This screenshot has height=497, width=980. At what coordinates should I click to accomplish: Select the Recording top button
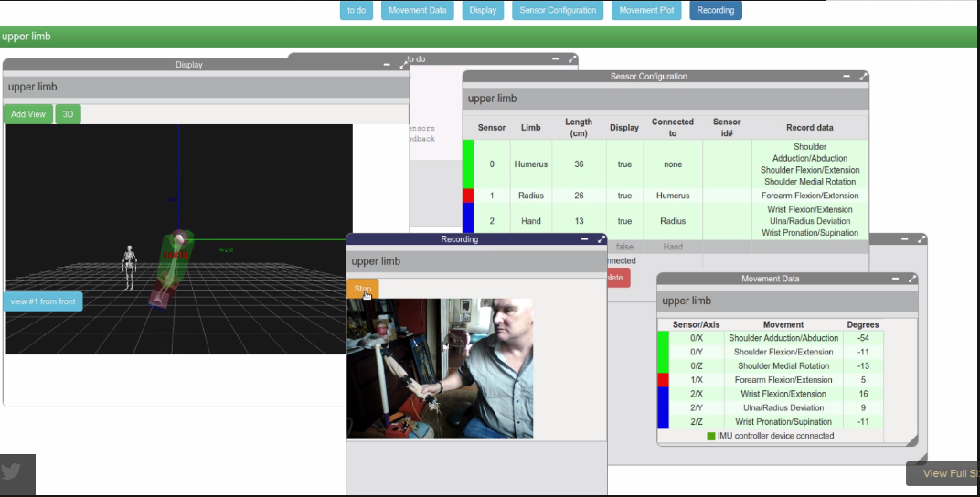(x=716, y=10)
